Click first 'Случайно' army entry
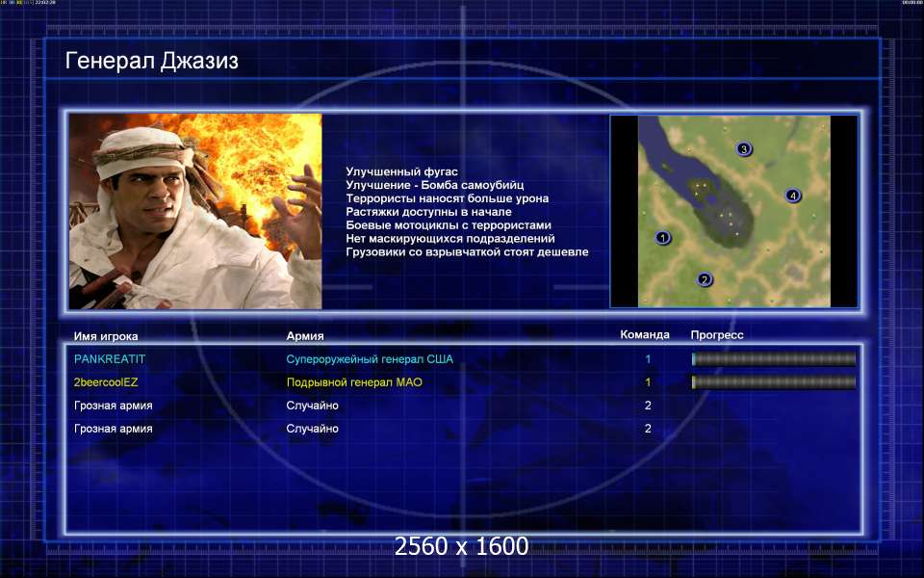 312,406
